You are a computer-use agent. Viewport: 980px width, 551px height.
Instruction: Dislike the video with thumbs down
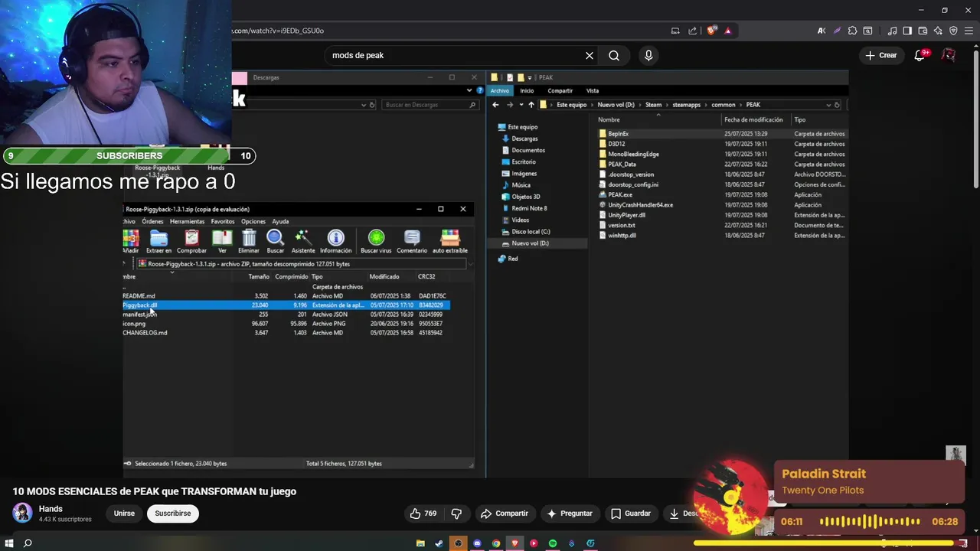[x=456, y=514]
